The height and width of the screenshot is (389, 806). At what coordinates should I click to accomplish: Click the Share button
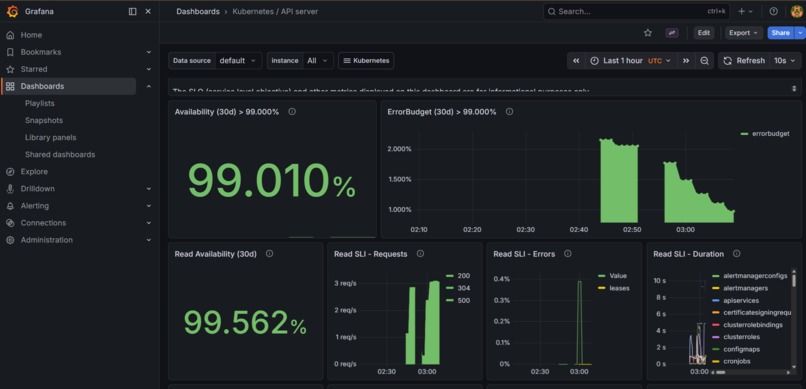click(780, 33)
